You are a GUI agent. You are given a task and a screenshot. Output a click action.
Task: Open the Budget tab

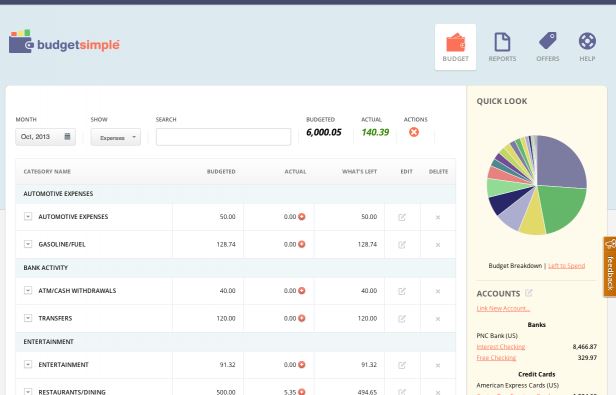click(x=455, y=47)
